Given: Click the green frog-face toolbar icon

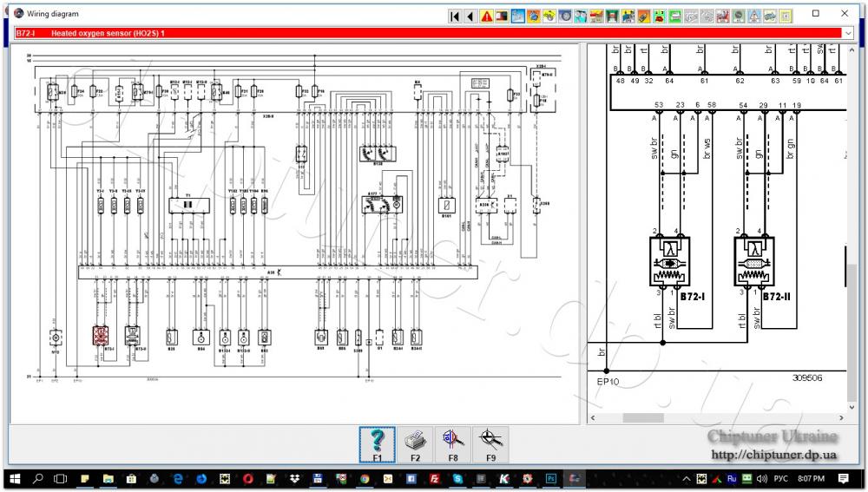Looking at the screenshot, I should coord(660,16).
